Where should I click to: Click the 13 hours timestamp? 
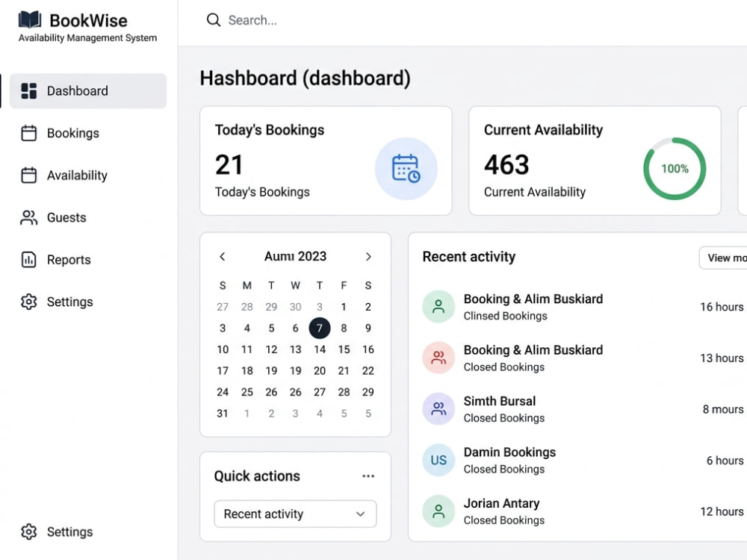point(722,358)
